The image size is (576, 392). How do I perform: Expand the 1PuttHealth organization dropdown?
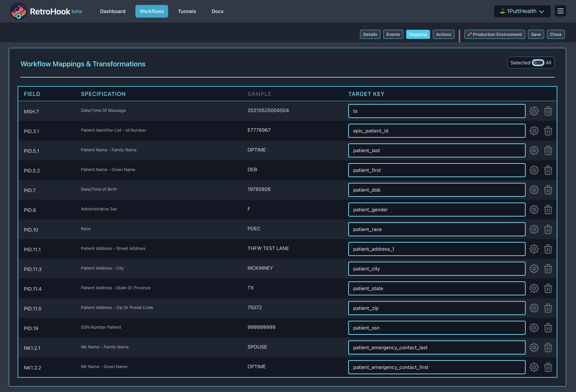[x=522, y=11]
